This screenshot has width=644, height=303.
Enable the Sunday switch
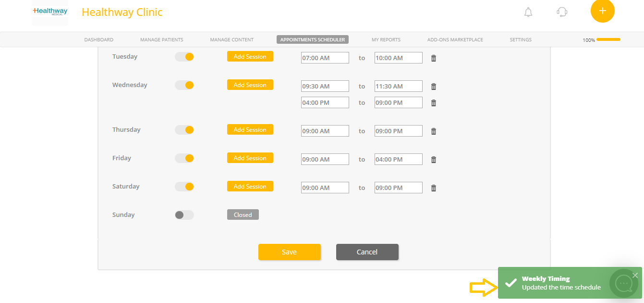click(x=184, y=215)
